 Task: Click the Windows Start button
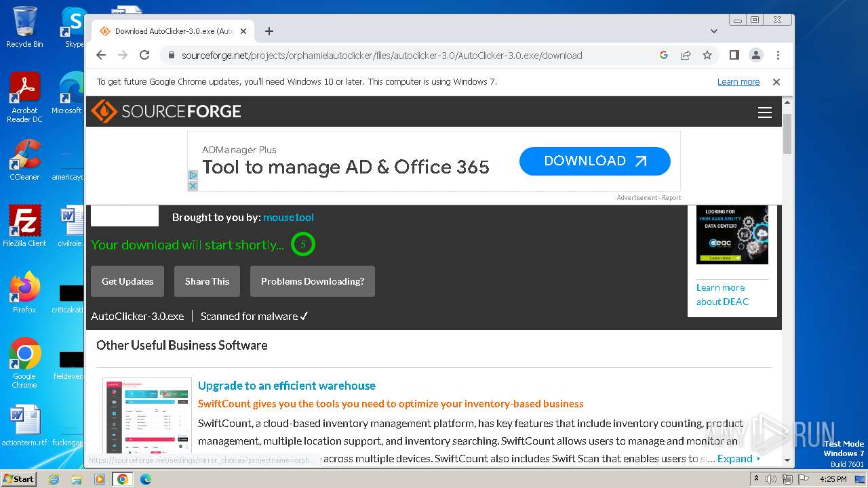[x=19, y=479]
